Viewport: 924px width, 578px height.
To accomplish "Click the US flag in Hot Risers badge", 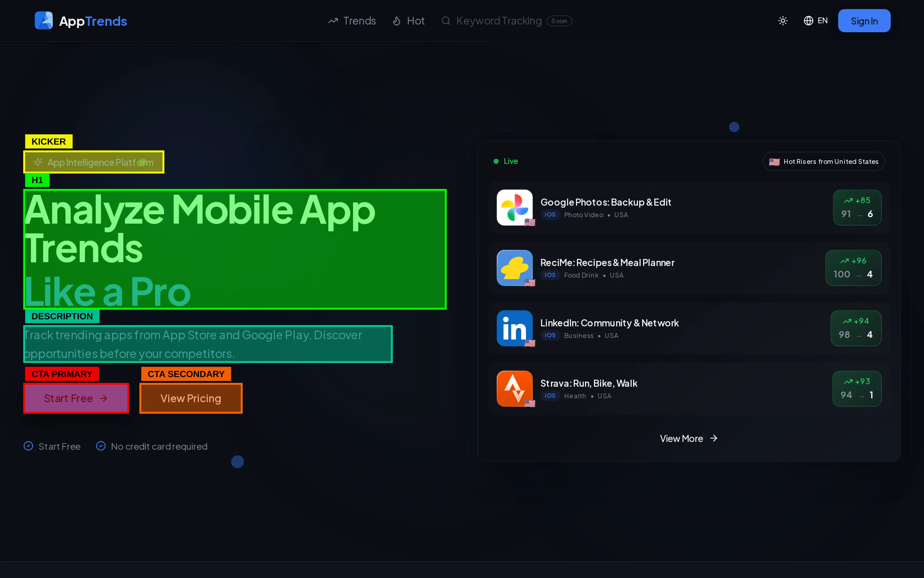I will 774,162.
